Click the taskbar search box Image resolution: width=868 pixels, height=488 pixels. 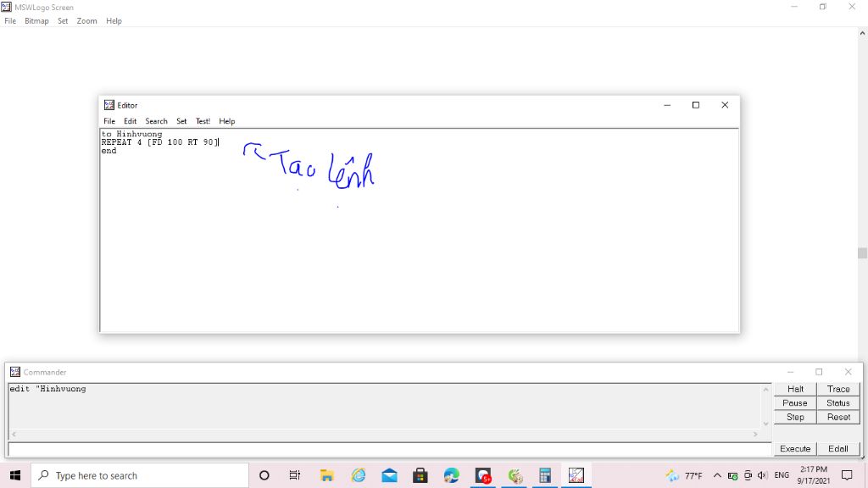coord(140,475)
